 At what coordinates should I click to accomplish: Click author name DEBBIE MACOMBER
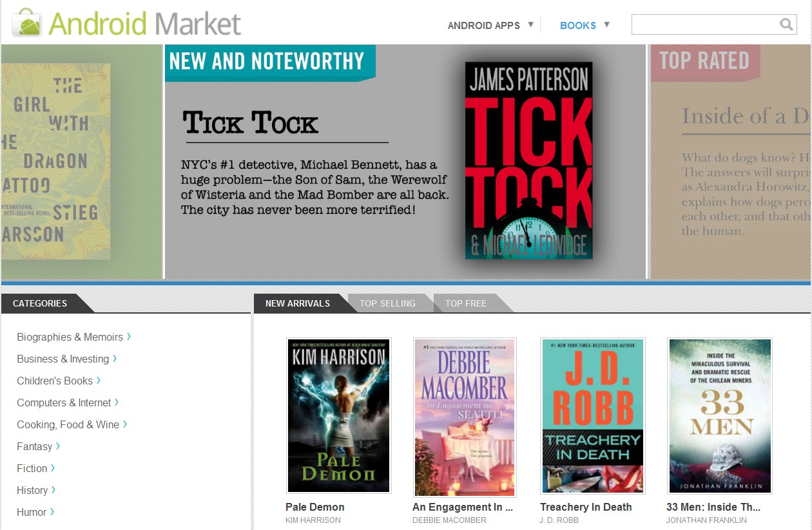pyautogui.click(x=449, y=520)
